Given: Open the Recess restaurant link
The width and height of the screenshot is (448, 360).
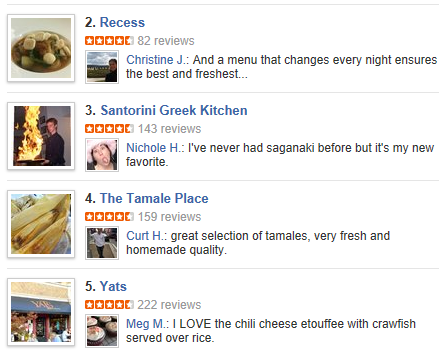Looking at the screenshot, I should tap(122, 23).
